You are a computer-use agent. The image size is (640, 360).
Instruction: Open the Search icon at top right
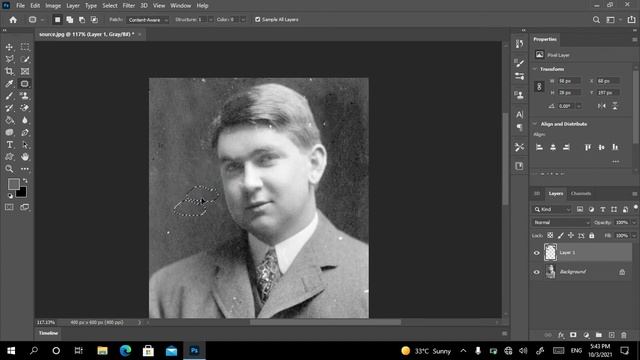596,20
